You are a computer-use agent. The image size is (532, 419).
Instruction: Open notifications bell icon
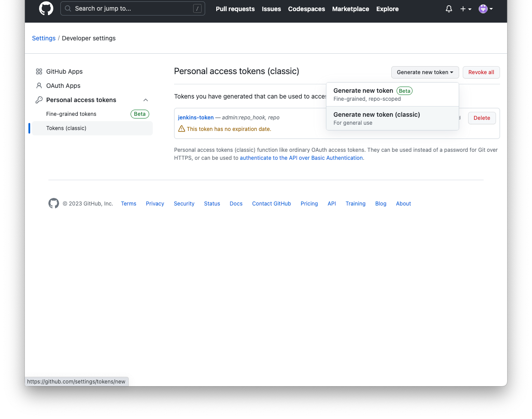pyautogui.click(x=449, y=9)
